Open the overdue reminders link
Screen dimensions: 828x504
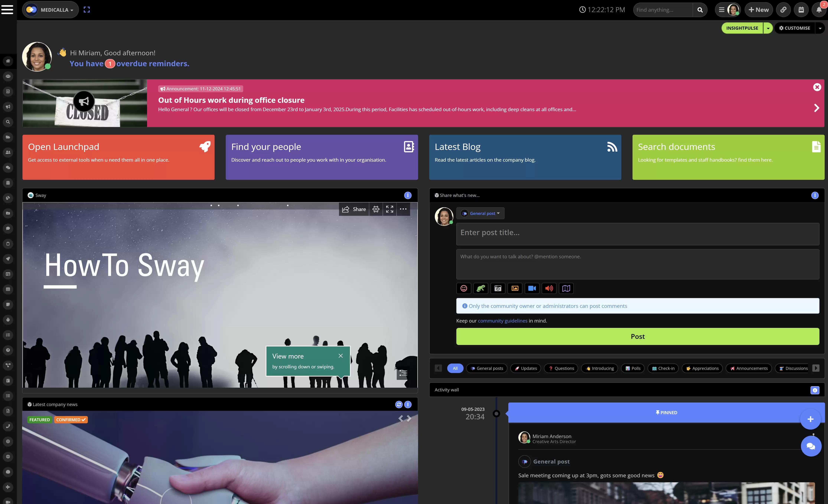(129, 63)
